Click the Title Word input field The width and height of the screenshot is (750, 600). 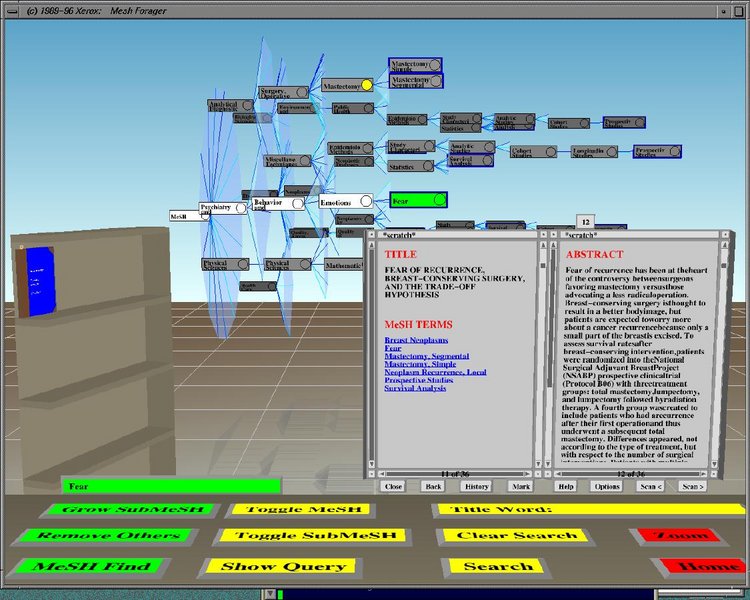(x=588, y=510)
